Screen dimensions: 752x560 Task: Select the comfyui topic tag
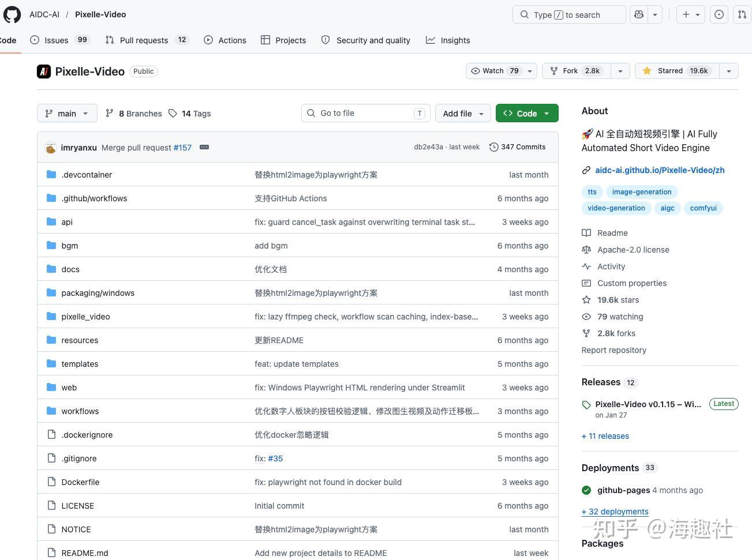click(x=703, y=208)
